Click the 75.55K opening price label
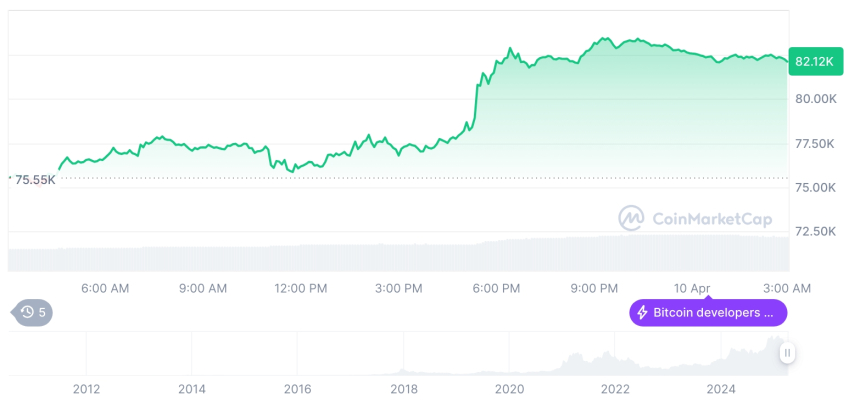Image resolution: width=860 pixels, height=401 pixels. (32, 180)
